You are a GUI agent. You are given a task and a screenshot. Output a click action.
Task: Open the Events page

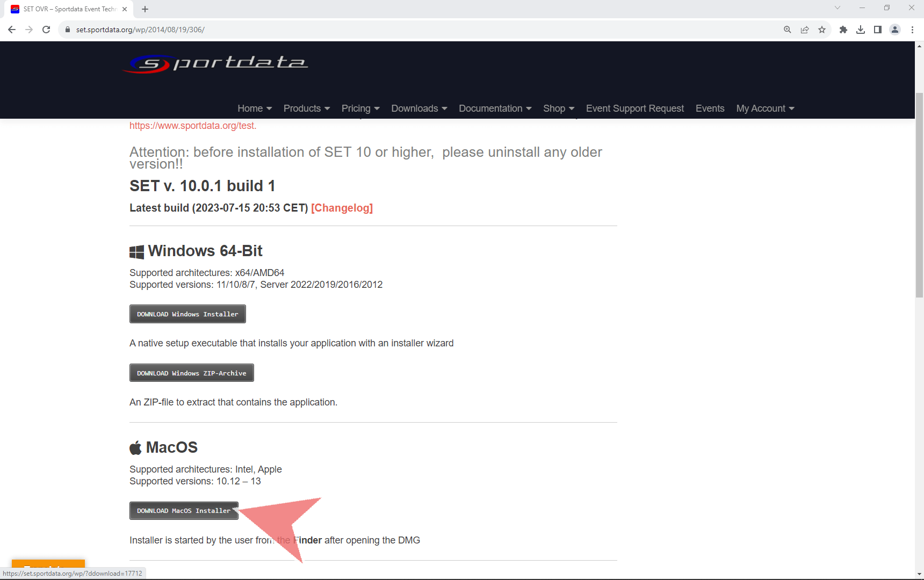click(x=710, y=108)
